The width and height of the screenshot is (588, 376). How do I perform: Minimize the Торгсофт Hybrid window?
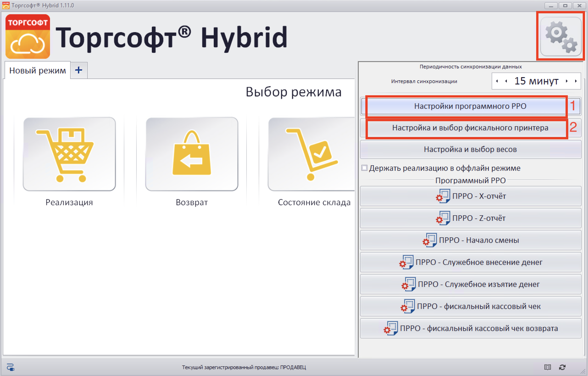click(x=551, y=6)
